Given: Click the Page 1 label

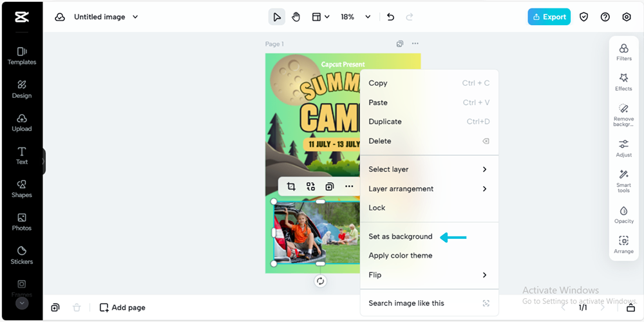Looking at the screenshot, I should click(274, 44).
